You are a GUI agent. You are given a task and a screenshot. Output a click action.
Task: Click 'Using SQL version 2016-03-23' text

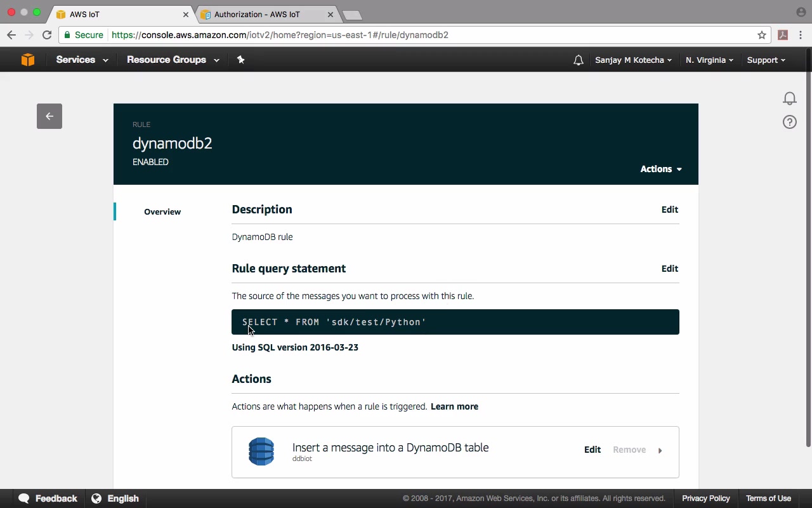tap(295, 347)
